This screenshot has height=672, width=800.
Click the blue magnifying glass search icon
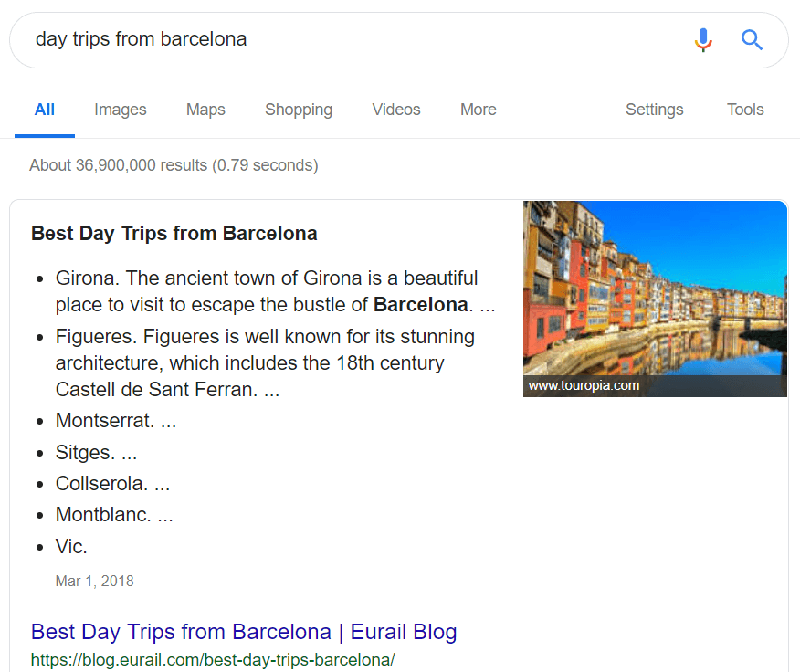pyautogui.click(x=752, y=40)
